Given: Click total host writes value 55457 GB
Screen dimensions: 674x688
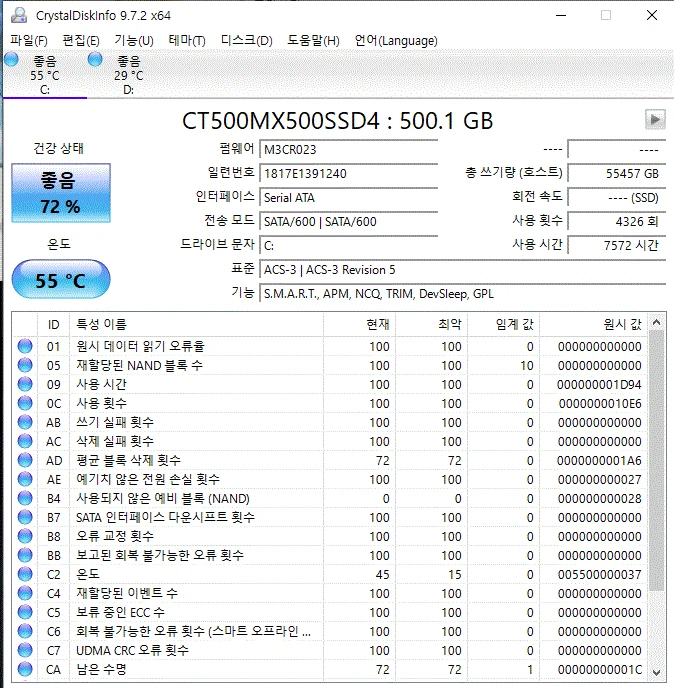Looking at the screenshot, I should pyautogui.click(x=617, y=174).
